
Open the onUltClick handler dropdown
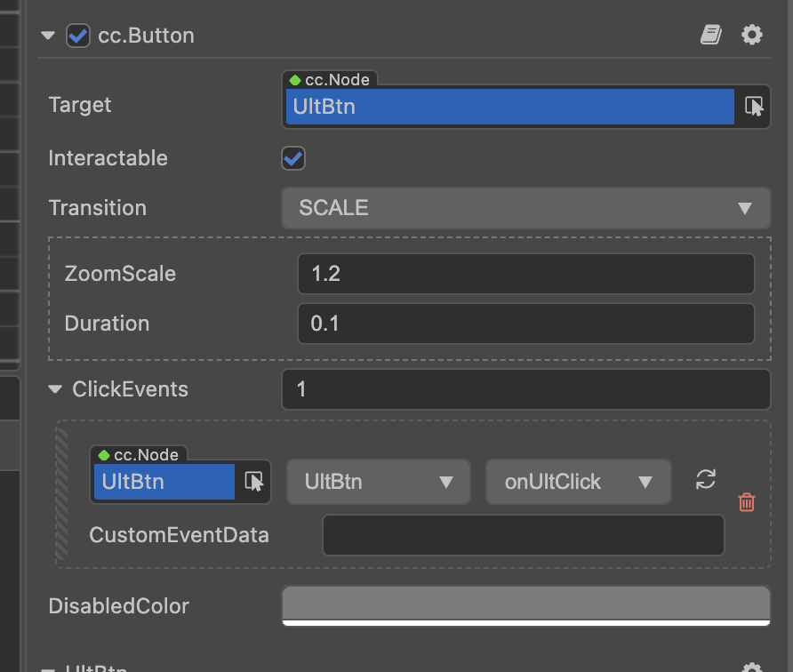pos(578,482)
